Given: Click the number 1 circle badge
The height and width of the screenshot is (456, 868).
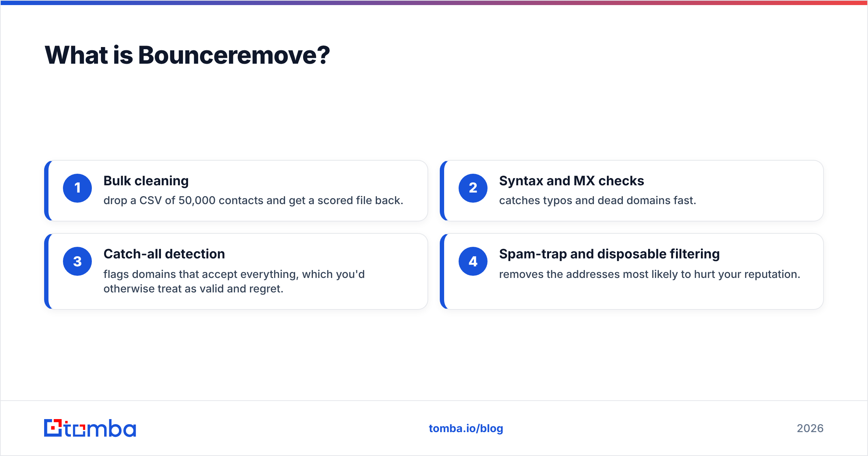Looking at the screenshot, I should (x=77, y=188).
